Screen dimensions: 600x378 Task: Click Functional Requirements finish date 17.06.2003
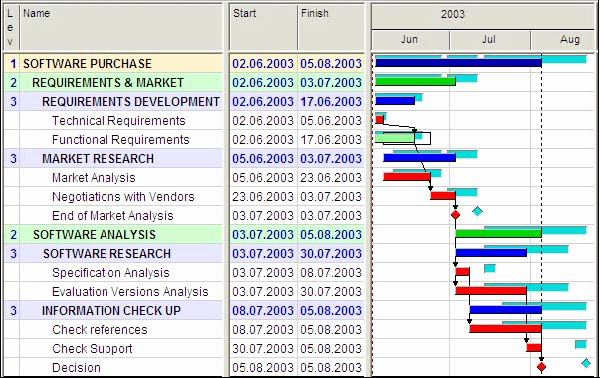331,140
